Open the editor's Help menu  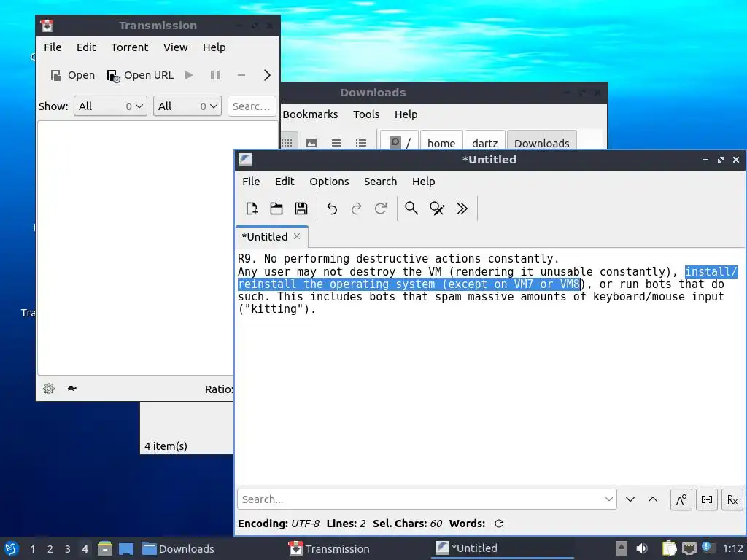coord(424,182)
